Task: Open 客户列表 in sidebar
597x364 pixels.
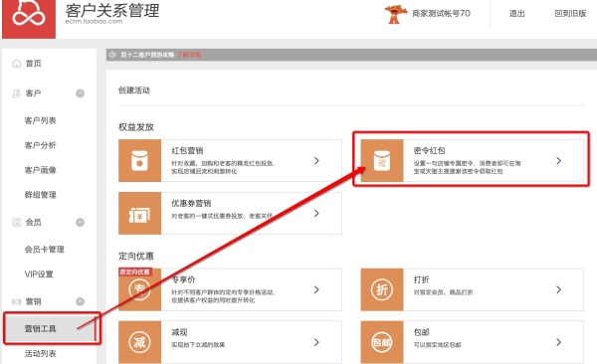Action: point(40,120)
